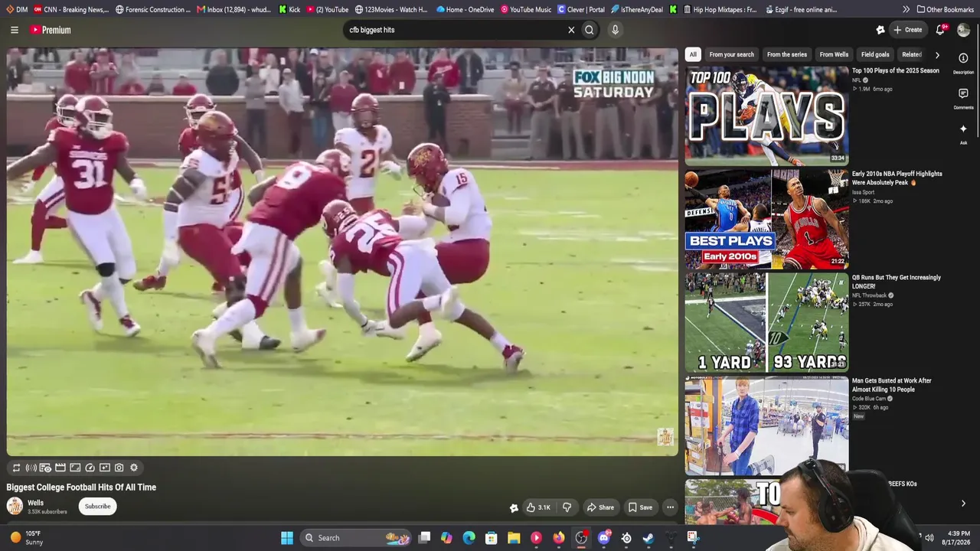Select the From the series chip
This screenshot has width=980, height=551.
(x=787, y=54)
